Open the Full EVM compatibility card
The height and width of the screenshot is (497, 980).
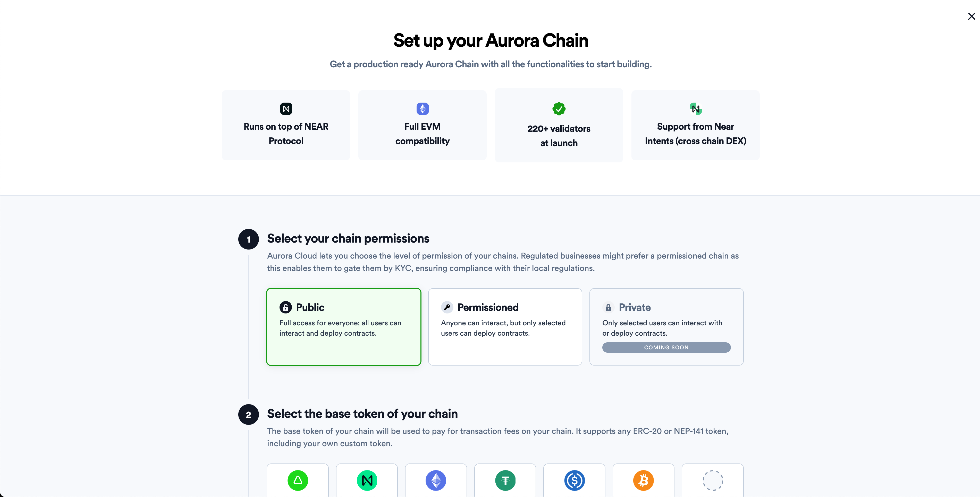coord(422,125)
